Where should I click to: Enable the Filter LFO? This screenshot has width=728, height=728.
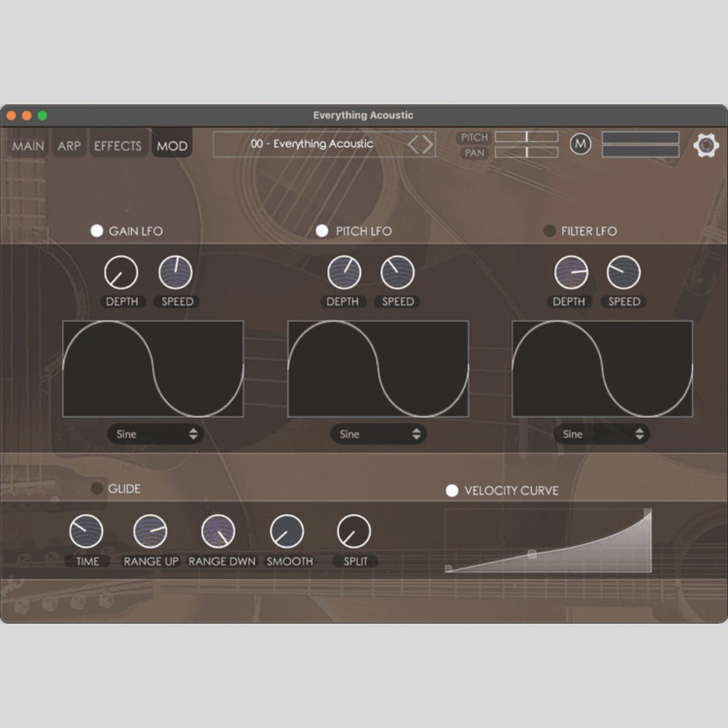tap(549, 231)
